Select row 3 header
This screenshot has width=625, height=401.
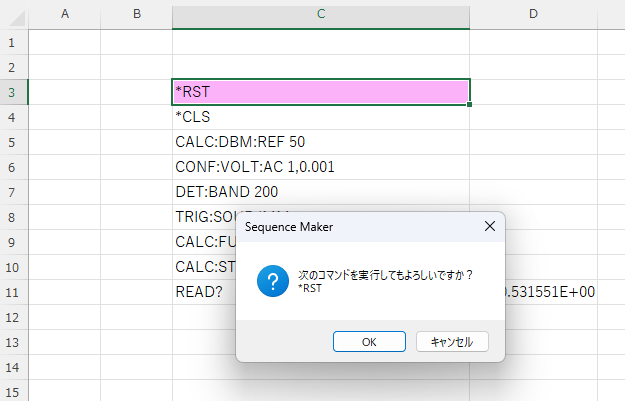14,92
